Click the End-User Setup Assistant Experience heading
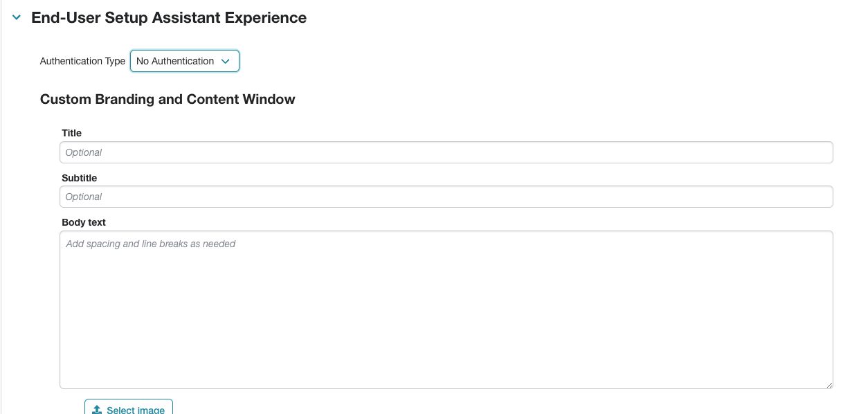868x414 pixels. point(168,17)
